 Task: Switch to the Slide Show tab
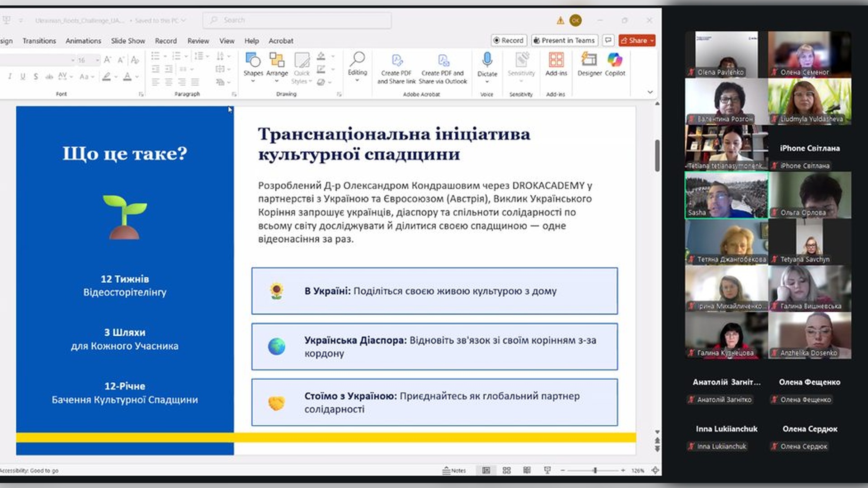[128, 41]
